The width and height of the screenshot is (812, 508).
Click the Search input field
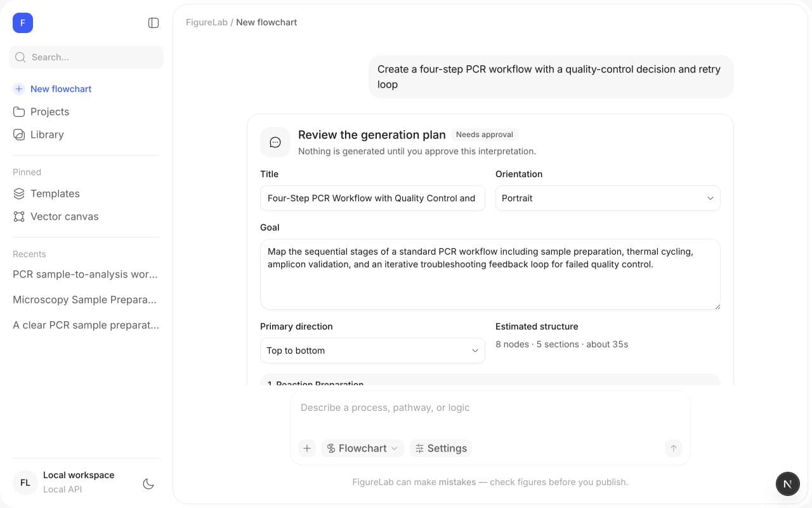tap(86, 57)
